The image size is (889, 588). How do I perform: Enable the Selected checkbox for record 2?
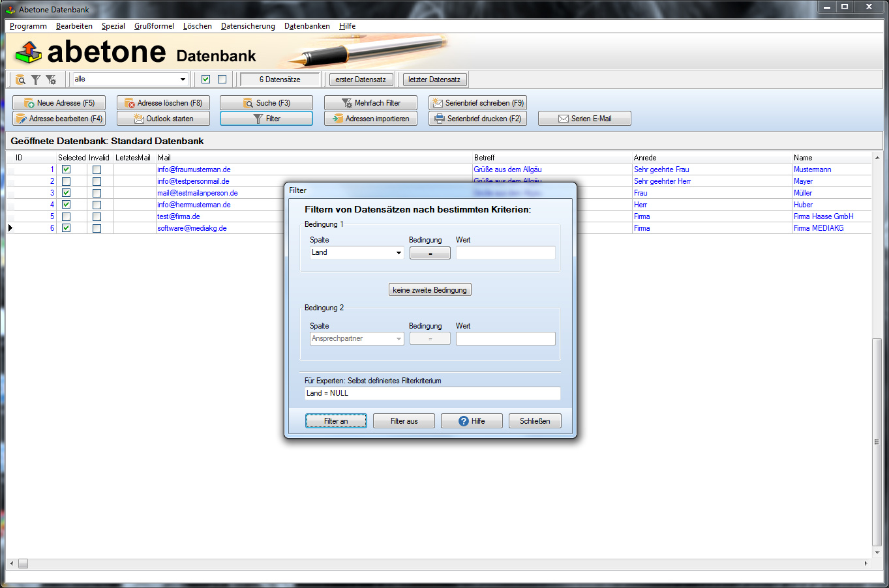(x=65, y=181)
